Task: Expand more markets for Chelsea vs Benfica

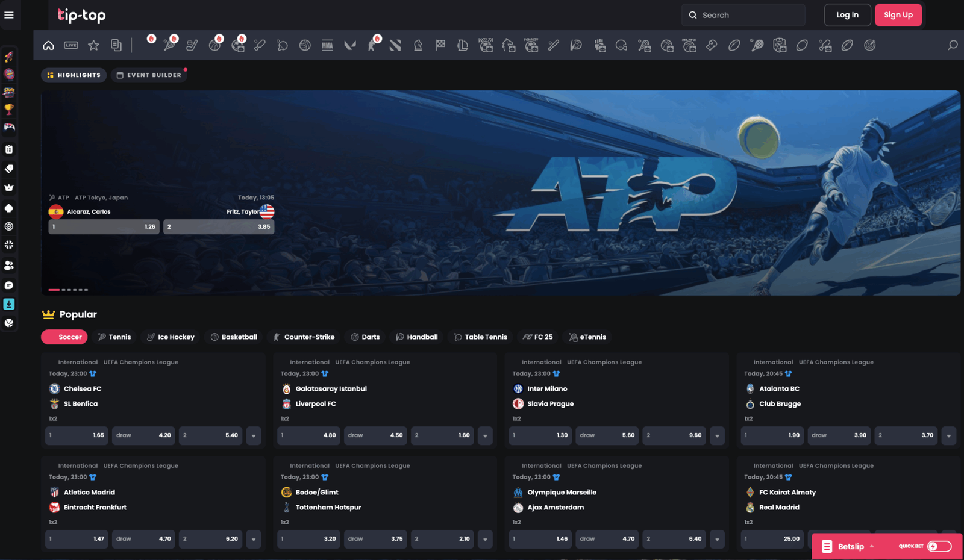Action: click(x=254, y=435)
